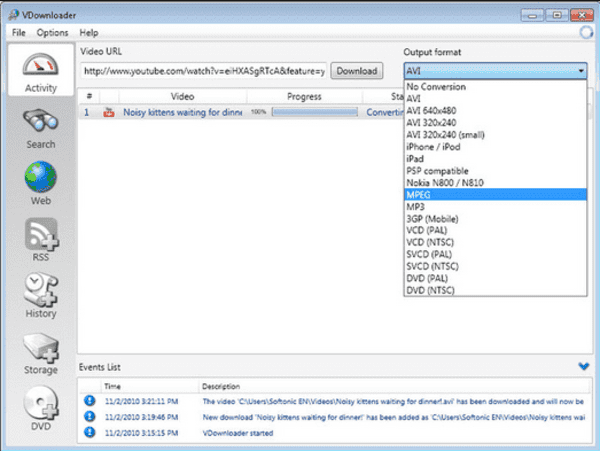
Task: Open the History icon in sidebar
Action: click(41, 295)
